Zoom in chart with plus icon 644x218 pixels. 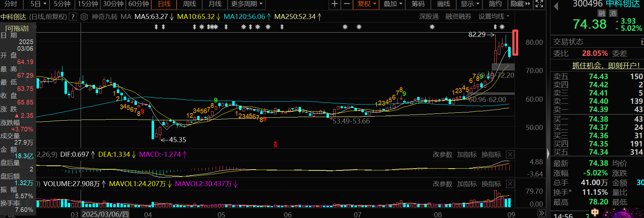[x=334, y=4]
